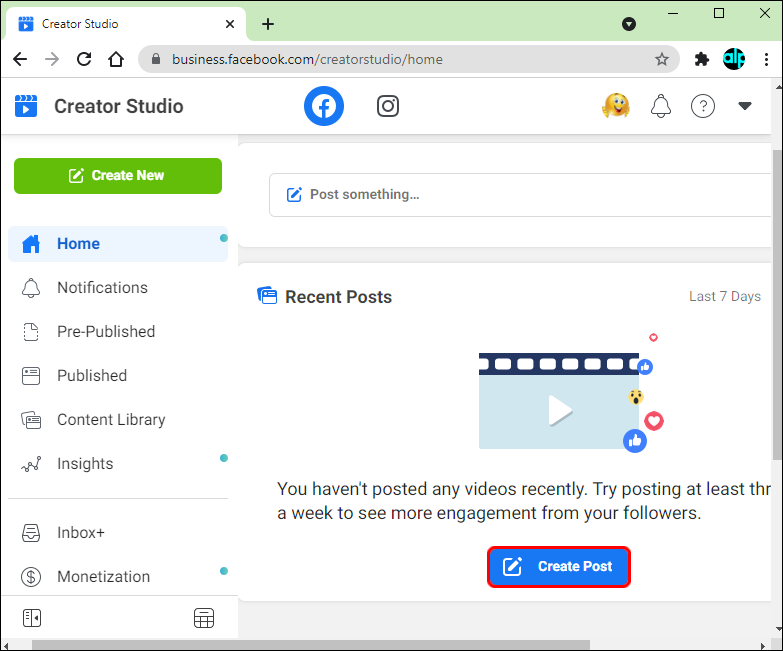The height and width of the screenshot is (651, 783).
Task: Click the pencil icon in Post something
Action: 294,195
